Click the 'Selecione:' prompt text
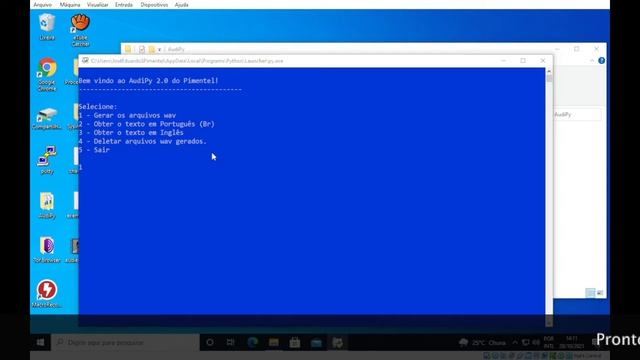 (98, 107)
